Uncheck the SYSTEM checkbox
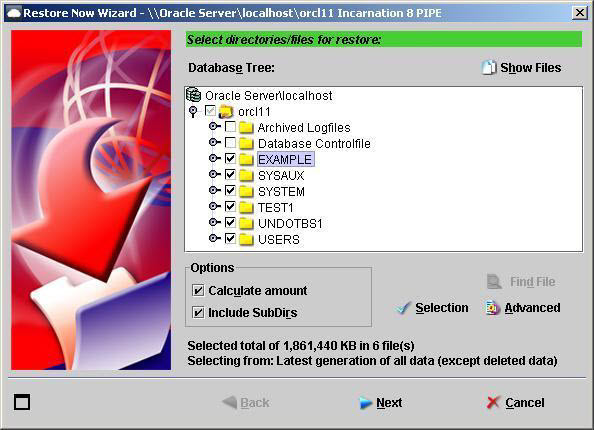Screen dimensions: 594x430 (x=230, y=191)
